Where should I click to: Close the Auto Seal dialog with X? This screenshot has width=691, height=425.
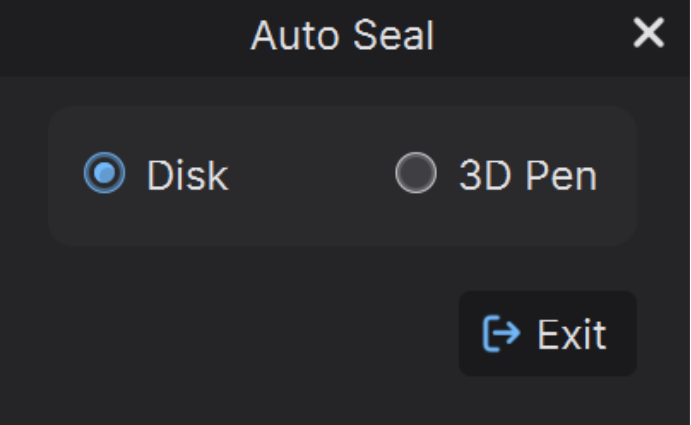(x=648, y=32)
